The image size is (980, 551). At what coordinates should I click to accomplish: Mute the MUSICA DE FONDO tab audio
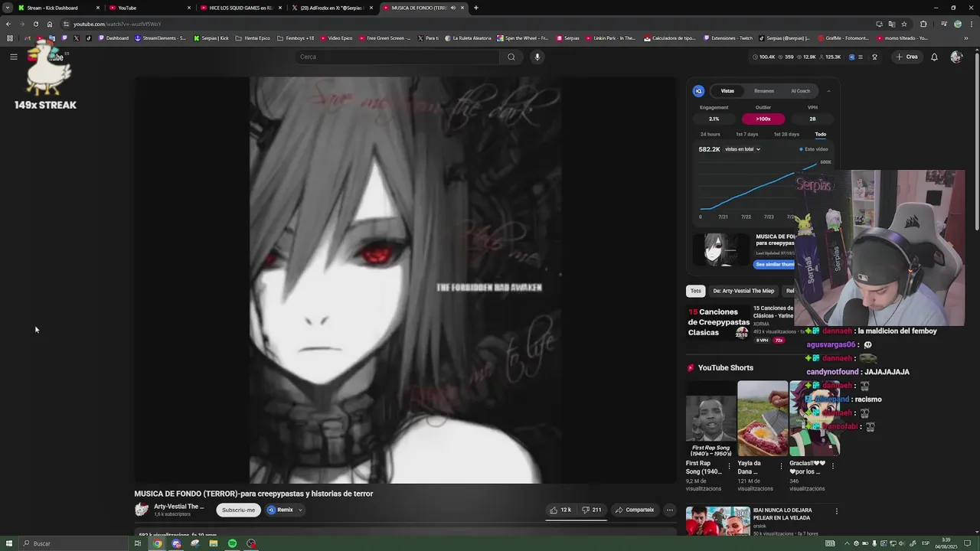[452, 8]
